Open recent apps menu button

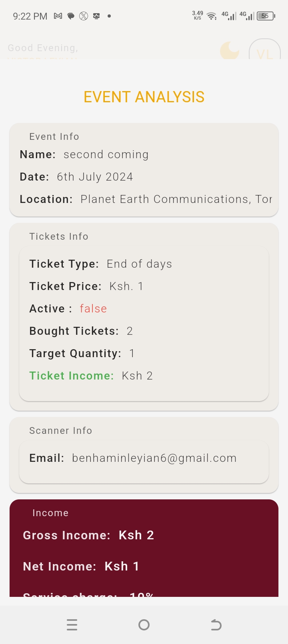point(72,625)
